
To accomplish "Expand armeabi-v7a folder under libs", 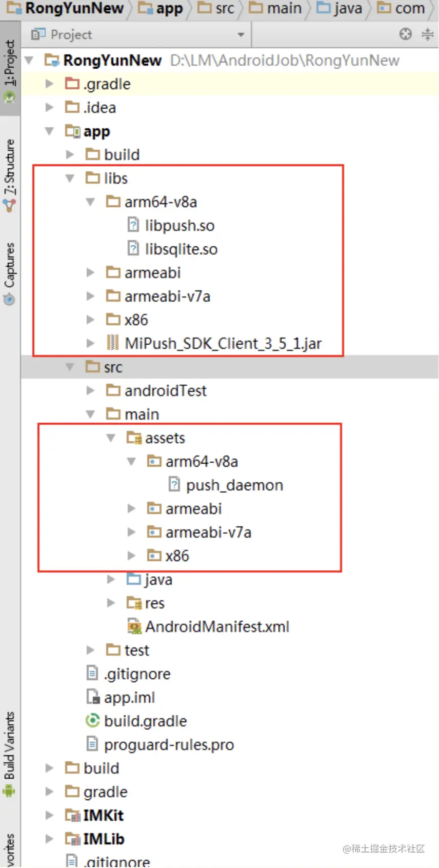I will pyautogui.click(x=91, y=296).
